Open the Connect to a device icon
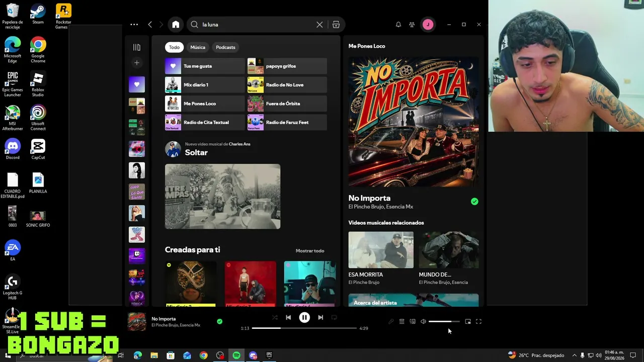The image size is (644, 362). click(x=413, y=321)
